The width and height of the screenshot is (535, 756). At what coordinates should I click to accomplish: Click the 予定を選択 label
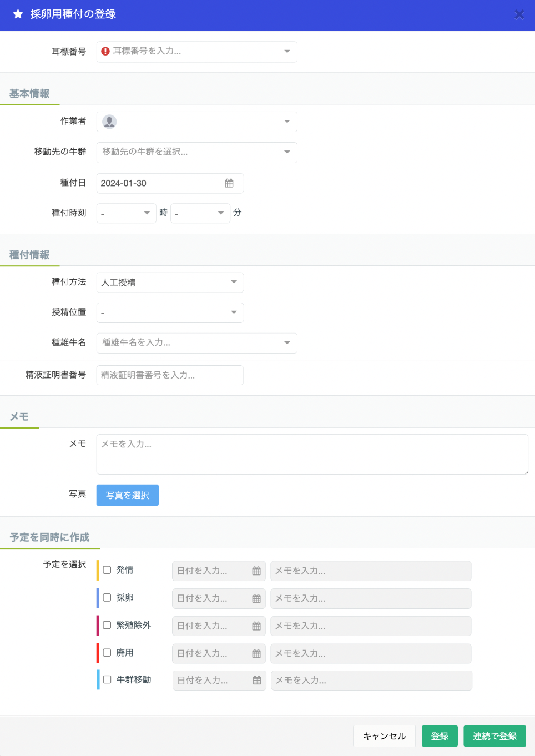[x=65, y=565]
